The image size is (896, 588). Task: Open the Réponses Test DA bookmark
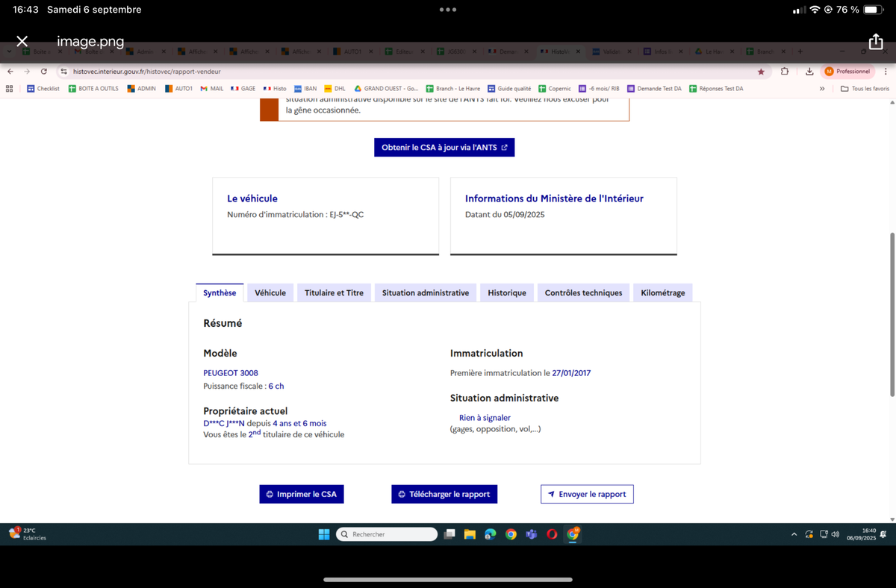tap(716, 88)
